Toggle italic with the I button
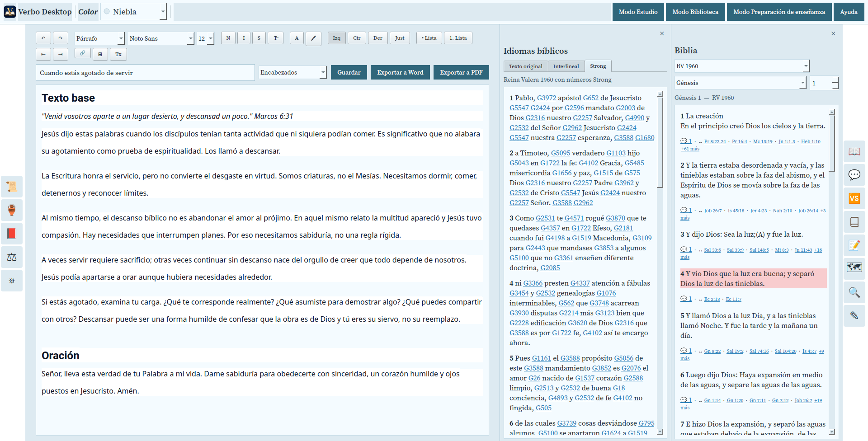Screen dimensions: 868x441 click(x=244, y=38)
